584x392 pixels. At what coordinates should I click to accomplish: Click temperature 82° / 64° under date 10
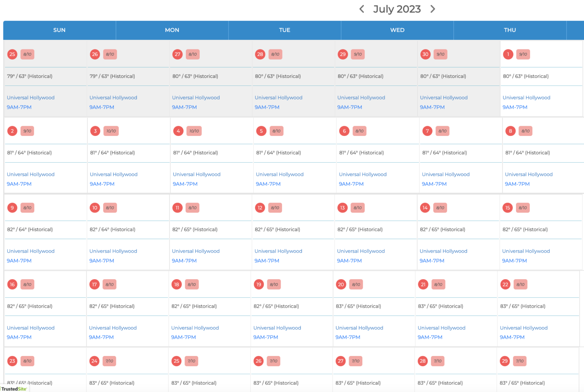click(113, 229)
